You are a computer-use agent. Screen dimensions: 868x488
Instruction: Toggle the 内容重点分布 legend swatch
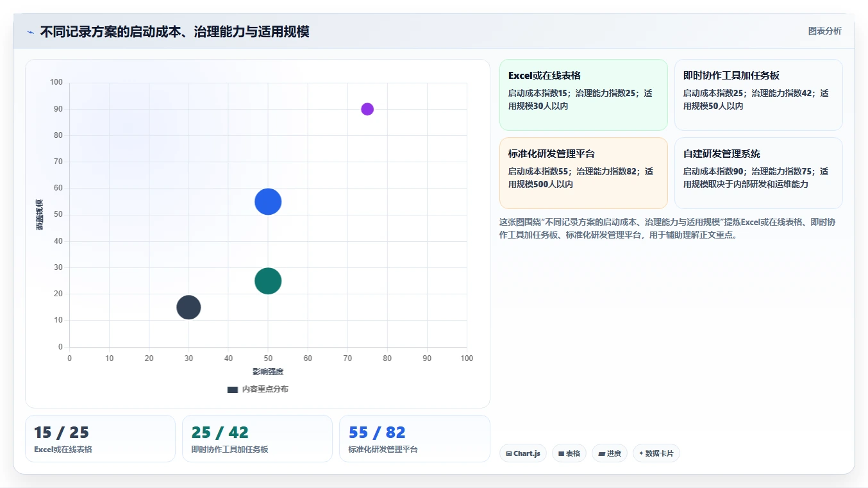click(233, 389)
